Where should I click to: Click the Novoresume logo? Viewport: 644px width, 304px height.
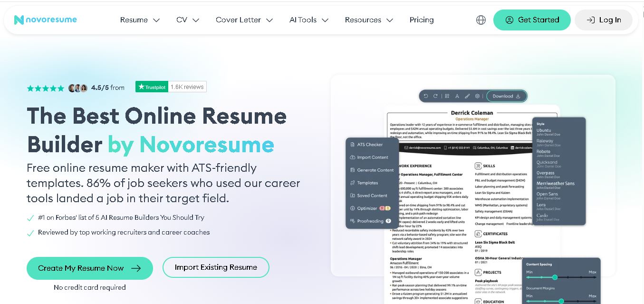click(46, 20)
